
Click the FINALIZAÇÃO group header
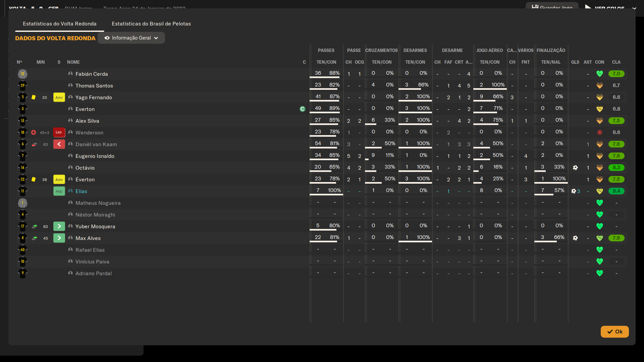tap(551, 50)
